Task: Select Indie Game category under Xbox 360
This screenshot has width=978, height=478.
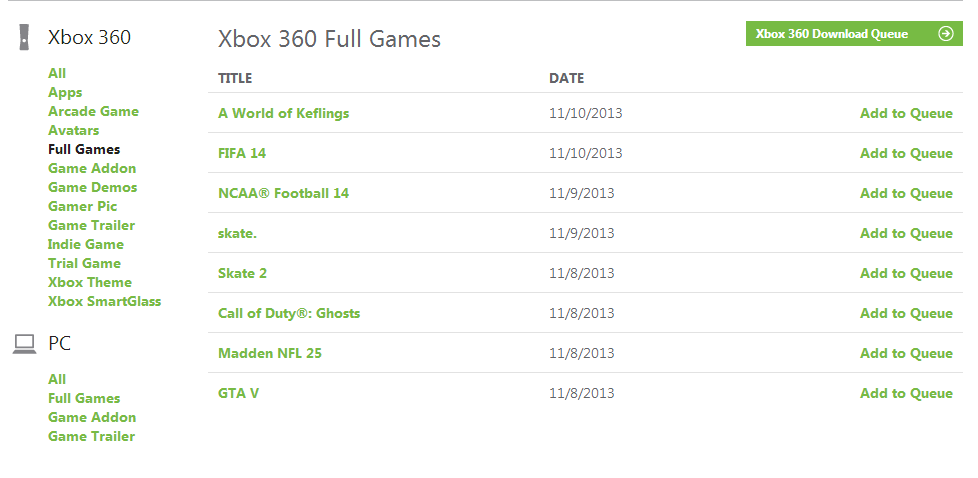Action: click(x=86, y=245)
